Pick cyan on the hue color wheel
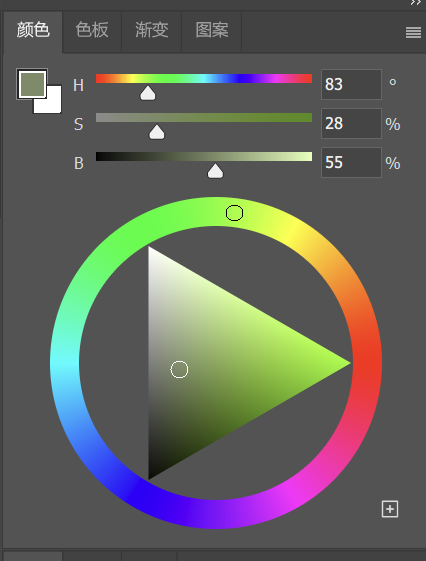426x561 pixels. pyautogui.click(x=64, y=363)
